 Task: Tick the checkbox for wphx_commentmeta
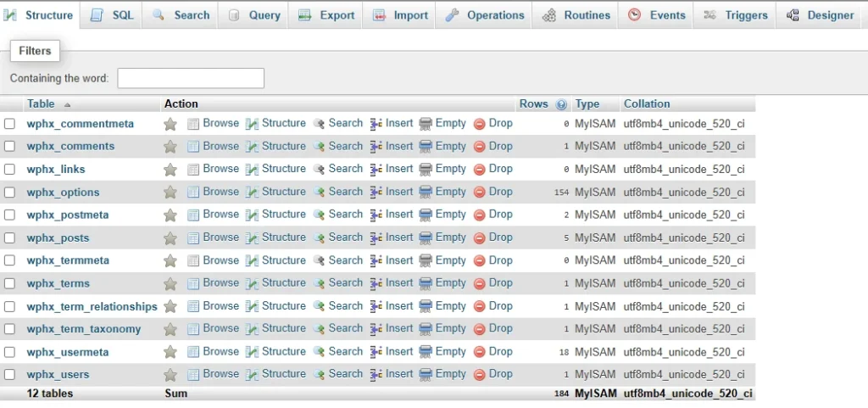click(9, 124)
